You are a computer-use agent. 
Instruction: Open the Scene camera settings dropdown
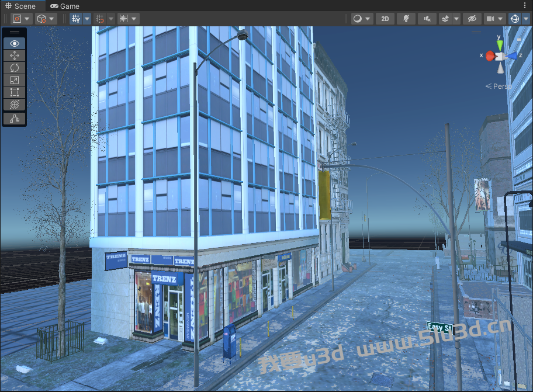click(x=500, y=19)
